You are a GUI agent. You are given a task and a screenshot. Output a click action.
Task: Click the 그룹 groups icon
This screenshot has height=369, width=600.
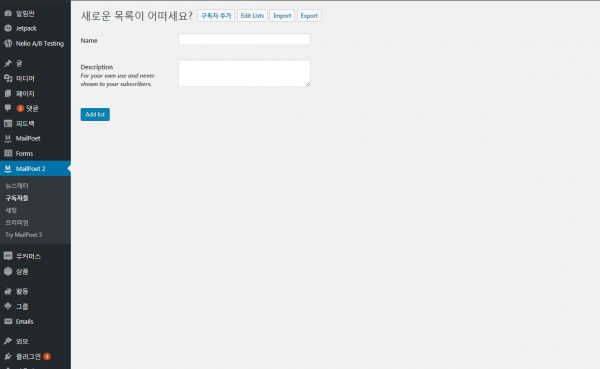[x=8, y=306]
